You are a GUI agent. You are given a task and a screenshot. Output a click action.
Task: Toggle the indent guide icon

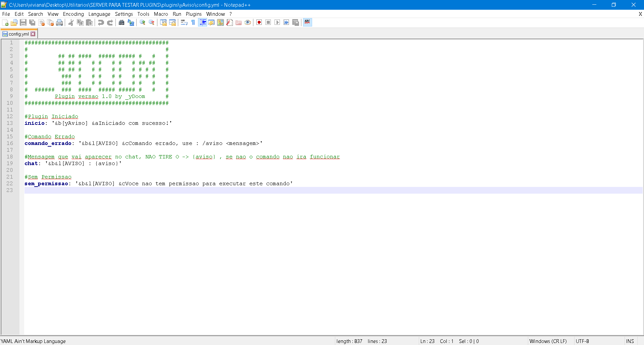pyautogui.click(x=202, y=22)
